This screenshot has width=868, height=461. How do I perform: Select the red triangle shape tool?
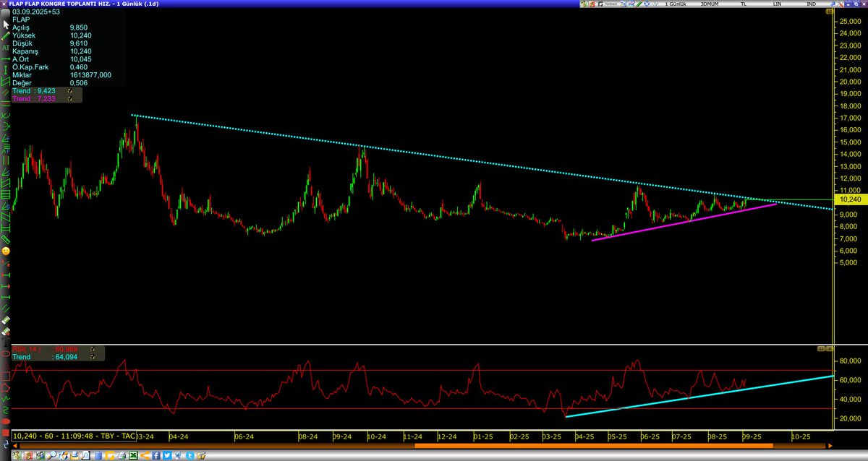coord(6,365)
